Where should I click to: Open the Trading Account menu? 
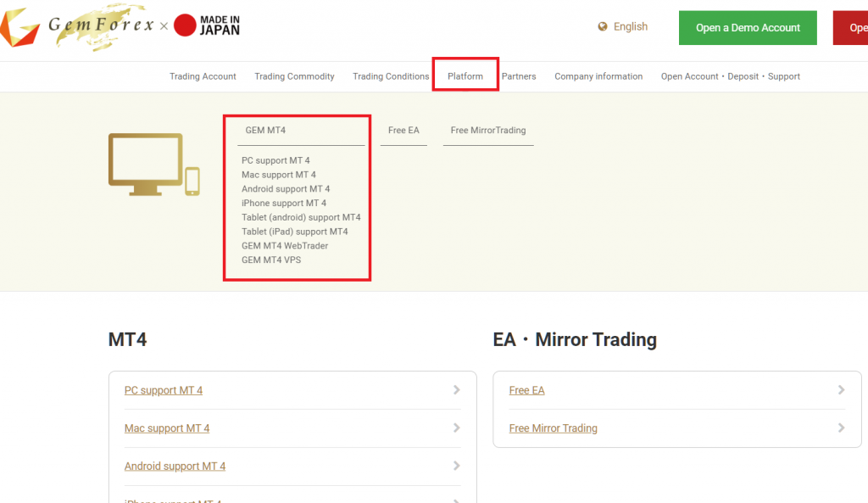pos(203,76)
